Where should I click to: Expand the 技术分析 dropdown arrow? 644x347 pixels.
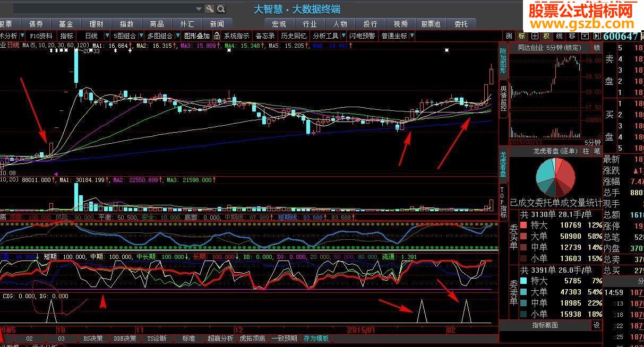point(22,36)
